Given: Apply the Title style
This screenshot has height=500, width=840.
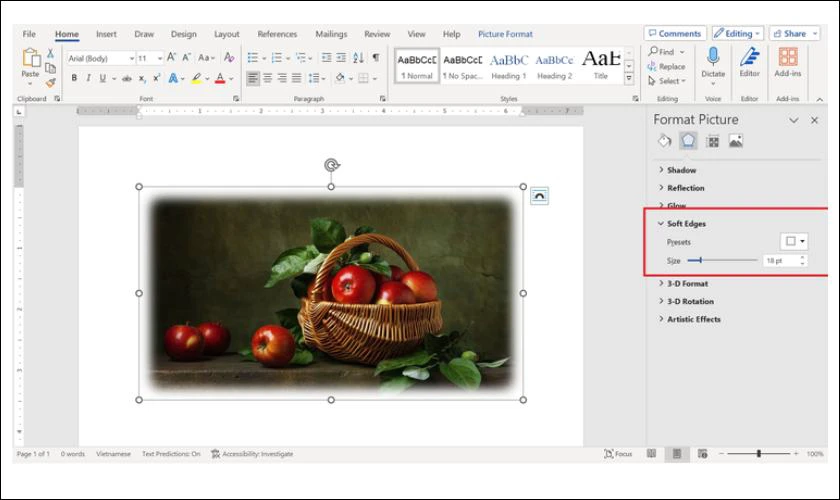Looking at the screenshot, I should 601,66.
